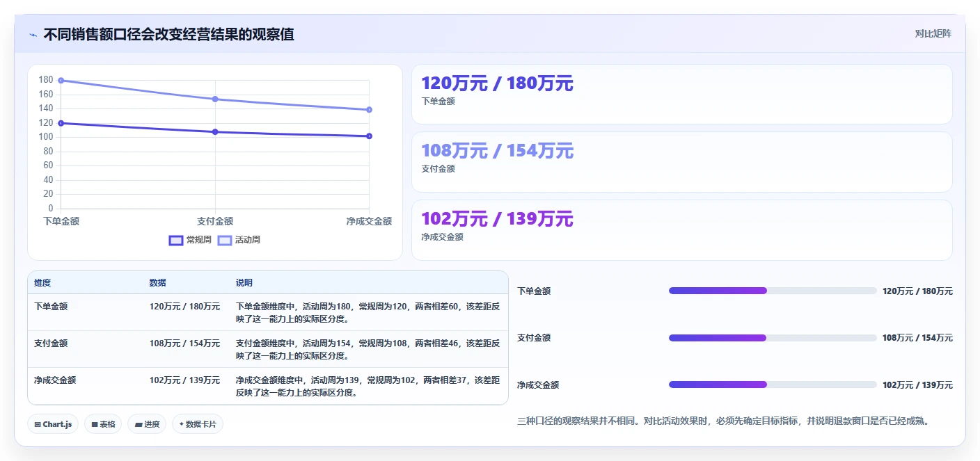Click the 净成交金额 label beside progress bar
Screen dimensions: 980x461
coord(538,385)
